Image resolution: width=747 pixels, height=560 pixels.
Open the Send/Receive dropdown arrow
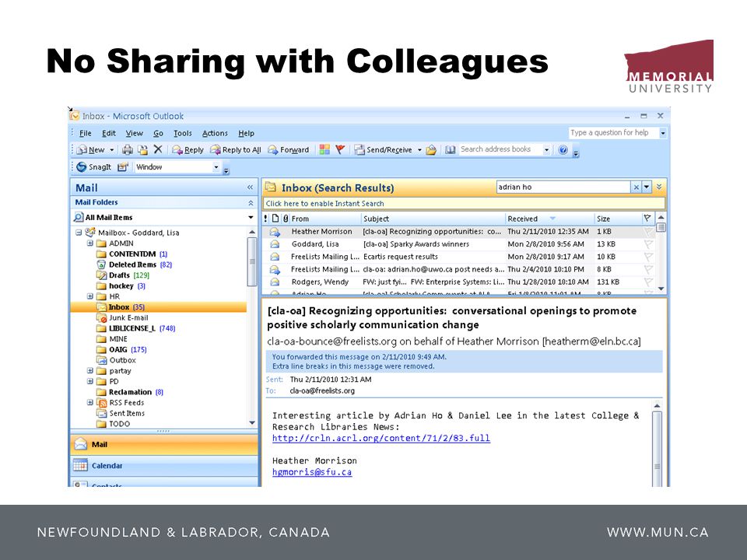419,150
